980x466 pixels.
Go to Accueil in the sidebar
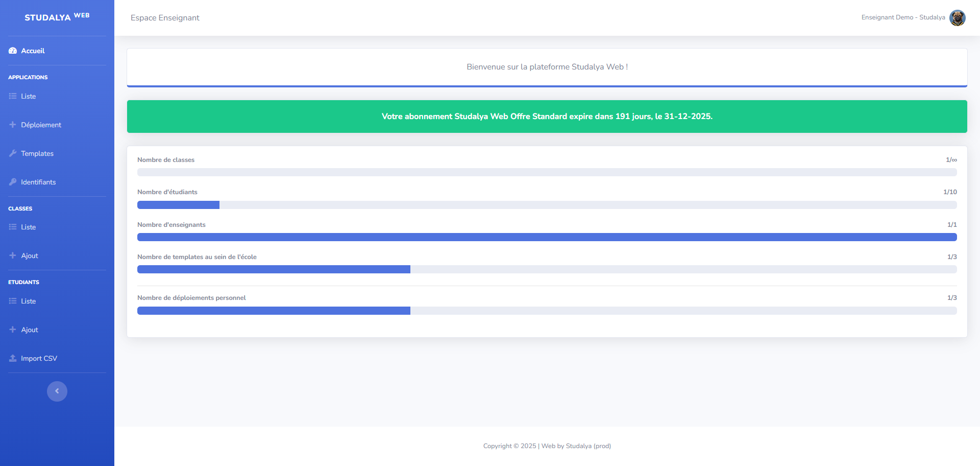point(57,51)
